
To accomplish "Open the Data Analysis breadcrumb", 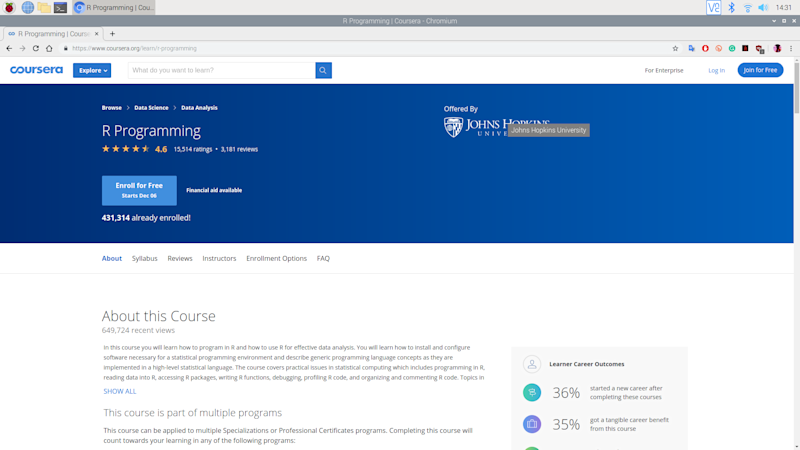I will point(199,108).
